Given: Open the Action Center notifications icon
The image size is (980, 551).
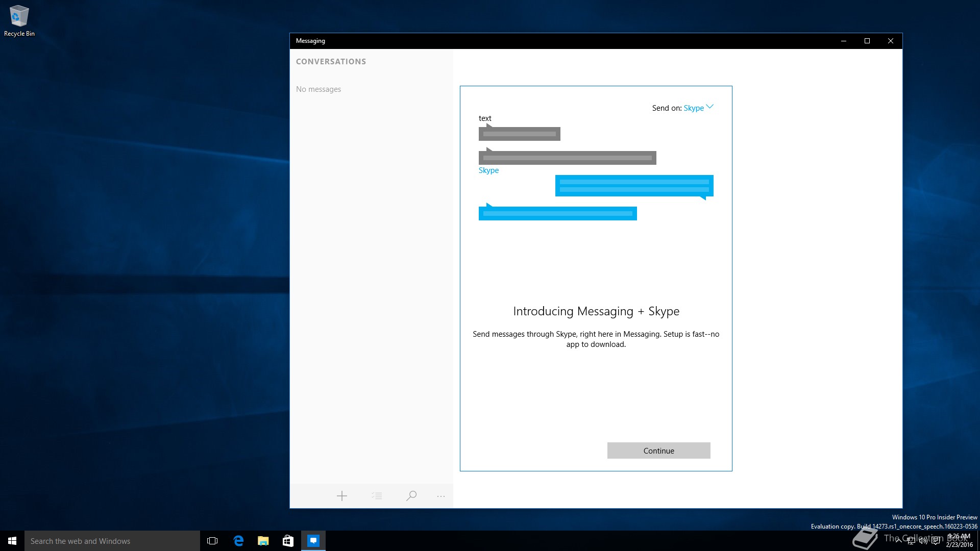Looking at the screenshot, I should coord(936,541).
